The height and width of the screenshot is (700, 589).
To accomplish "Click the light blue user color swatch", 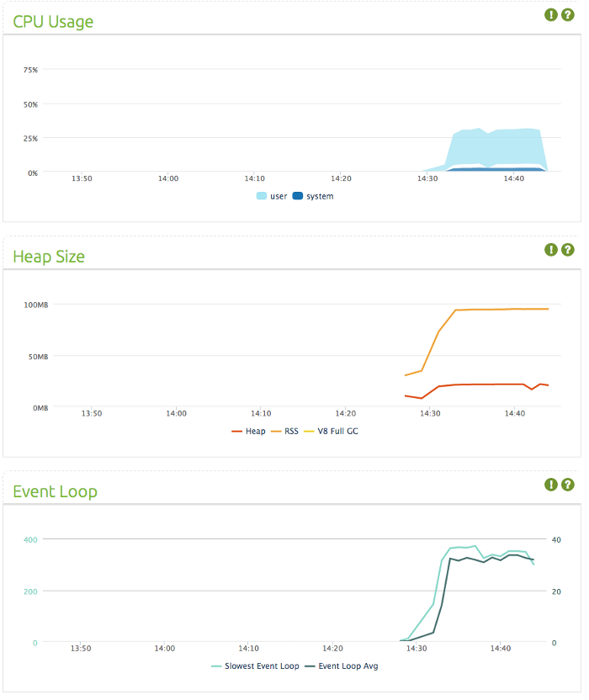I will click(262, 196).
